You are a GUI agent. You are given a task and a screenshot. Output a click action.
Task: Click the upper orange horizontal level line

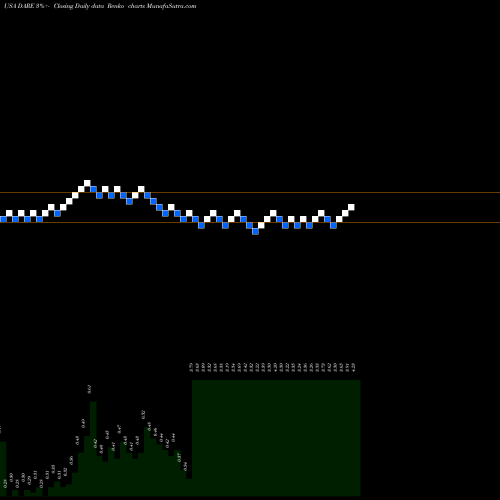click(250, 192)
